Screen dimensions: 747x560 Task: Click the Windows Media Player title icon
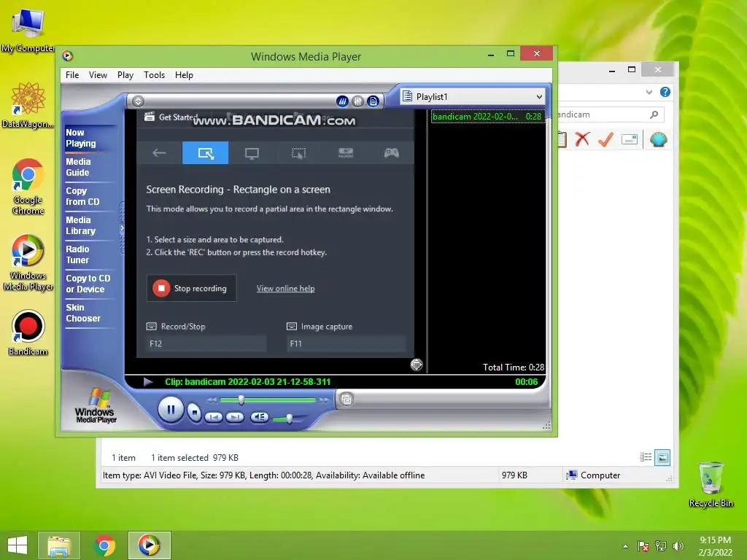click(68, 55)
